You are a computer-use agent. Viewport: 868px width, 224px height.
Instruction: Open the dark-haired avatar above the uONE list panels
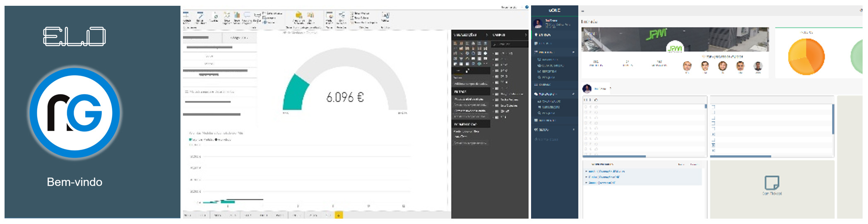(587, 88)
